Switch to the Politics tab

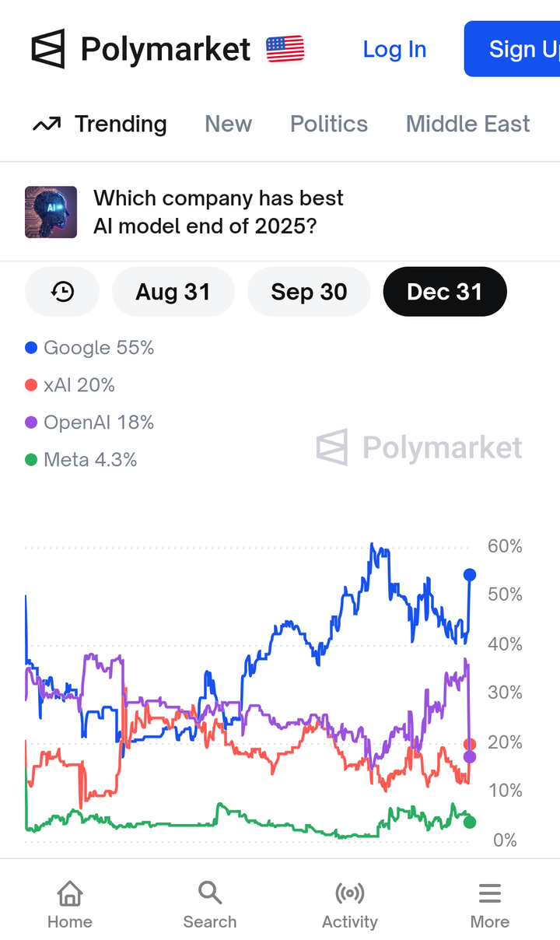click(329, 124)
